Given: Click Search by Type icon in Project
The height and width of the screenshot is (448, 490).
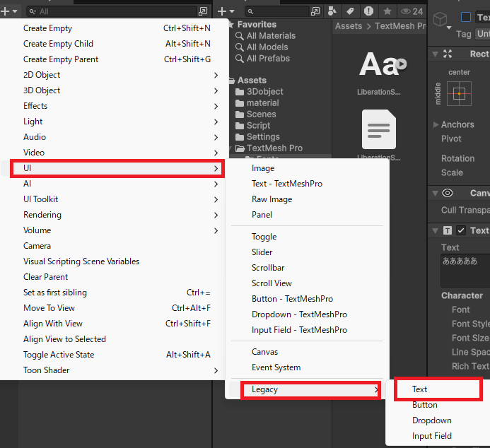Looking at the screenshot, I should click(x=332, y=11).
